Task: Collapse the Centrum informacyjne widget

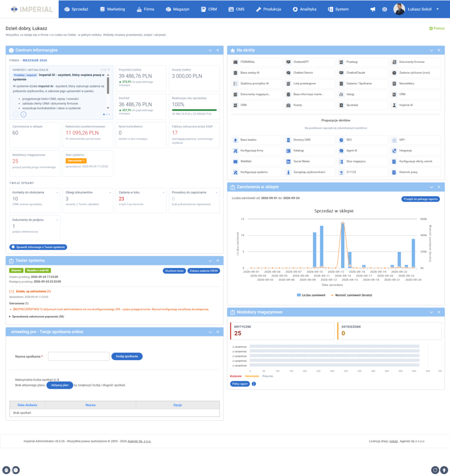Action: tap(210, 50)
